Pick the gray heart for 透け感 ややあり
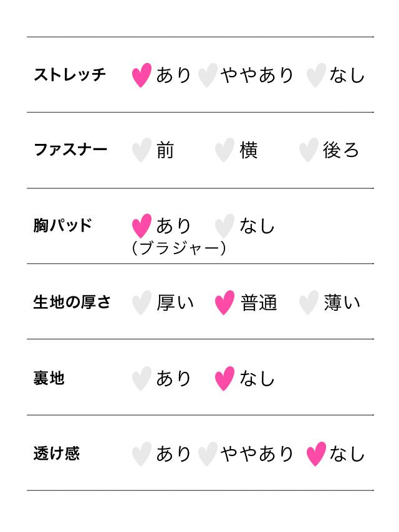The image size is (399, 532). click(207, 454)
